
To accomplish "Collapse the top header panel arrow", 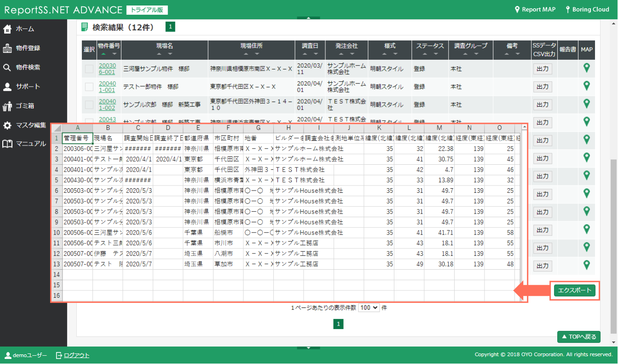I will point(309,18).
